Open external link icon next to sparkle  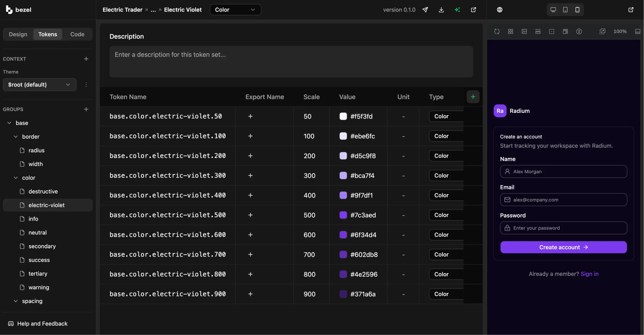point(474,10)
